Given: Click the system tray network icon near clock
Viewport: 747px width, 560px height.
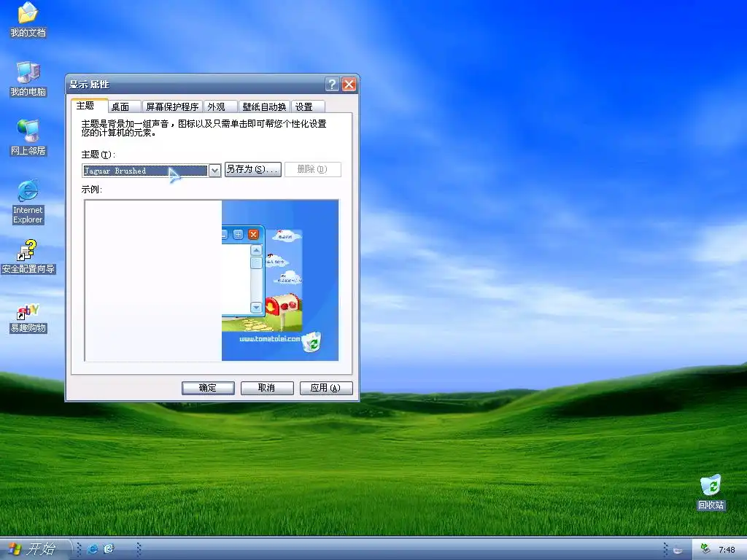Looking at the screenshot, I should [705, 549].
